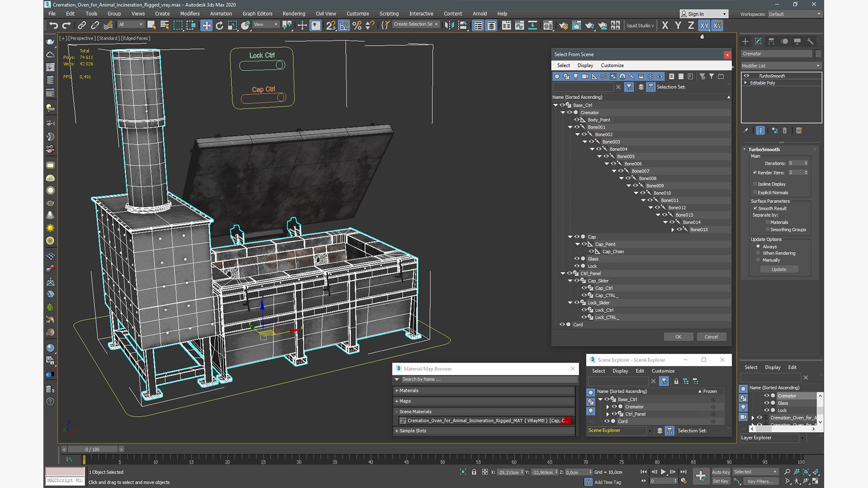The image size is (868, 488).
Task: Open the Modifier List dropdown
Action: point(781,66)
